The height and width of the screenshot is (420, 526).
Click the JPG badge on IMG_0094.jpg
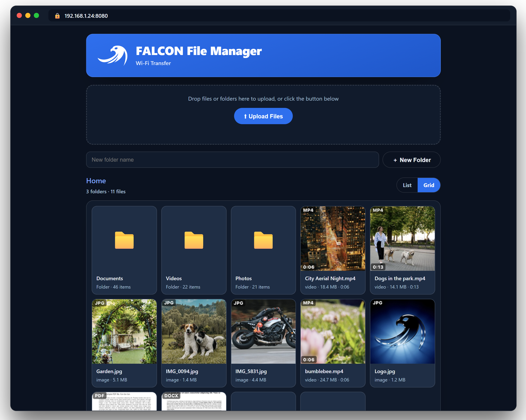point(169,303)
